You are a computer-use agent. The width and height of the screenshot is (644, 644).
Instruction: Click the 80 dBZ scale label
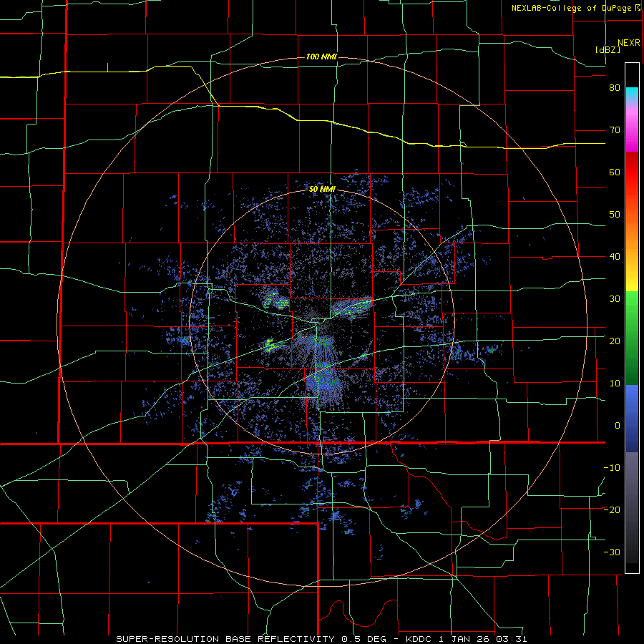[615, 88]
